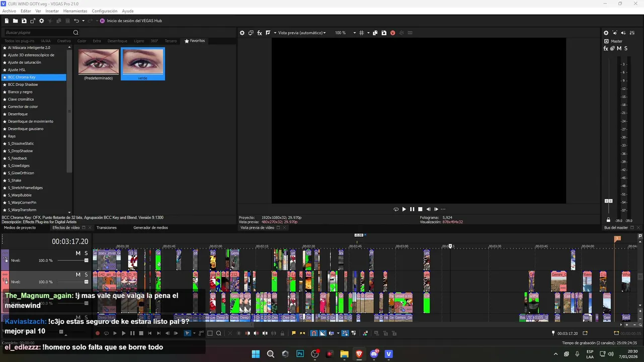The width and height of the screenshot is (644, 362).
Task: Save preview snapshot to file
Action: point(384,33)
